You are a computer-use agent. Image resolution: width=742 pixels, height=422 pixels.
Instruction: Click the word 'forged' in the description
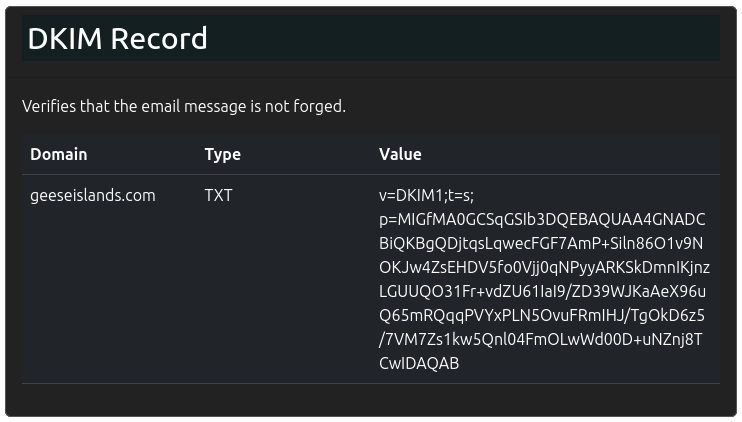click(318, 106)
